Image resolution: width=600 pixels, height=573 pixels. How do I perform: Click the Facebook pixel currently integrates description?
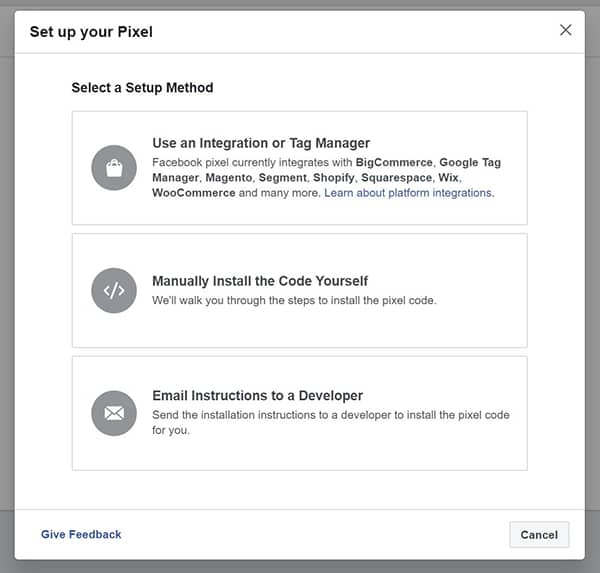[326, 178]
